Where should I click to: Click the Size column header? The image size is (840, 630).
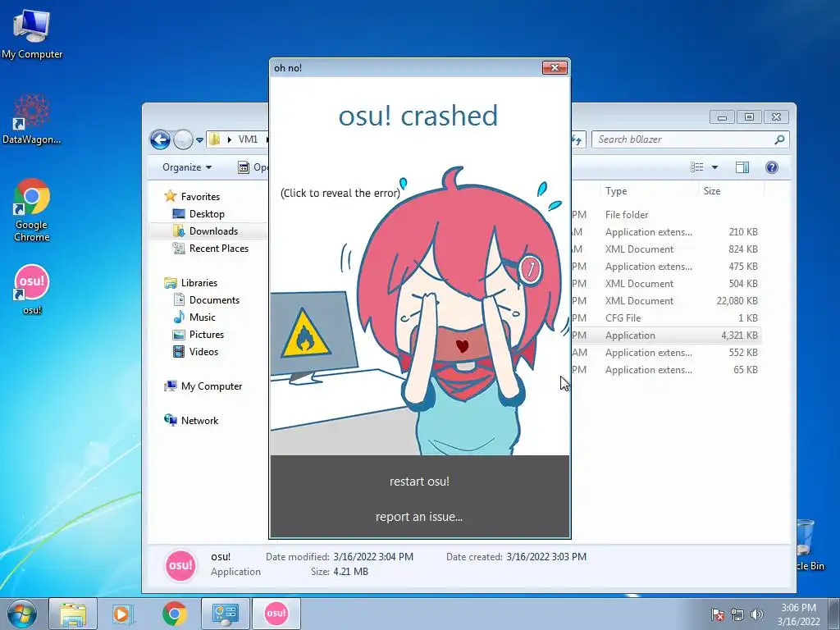pyautogui.click(x=712, y=190)
